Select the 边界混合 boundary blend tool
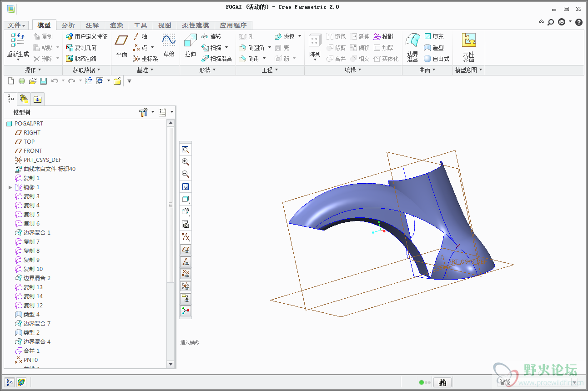Screen dimensions: 588x391 click(x=412, y=47)
